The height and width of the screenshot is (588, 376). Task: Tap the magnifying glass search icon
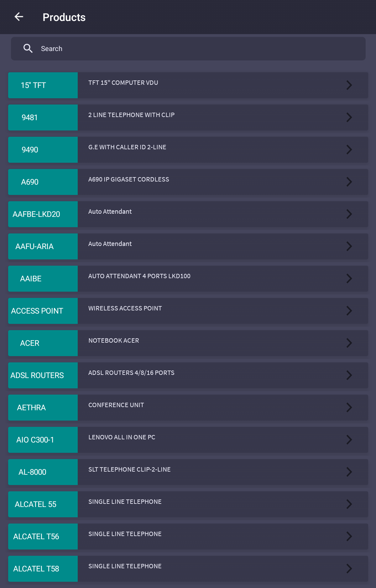(x=28, y=49)
